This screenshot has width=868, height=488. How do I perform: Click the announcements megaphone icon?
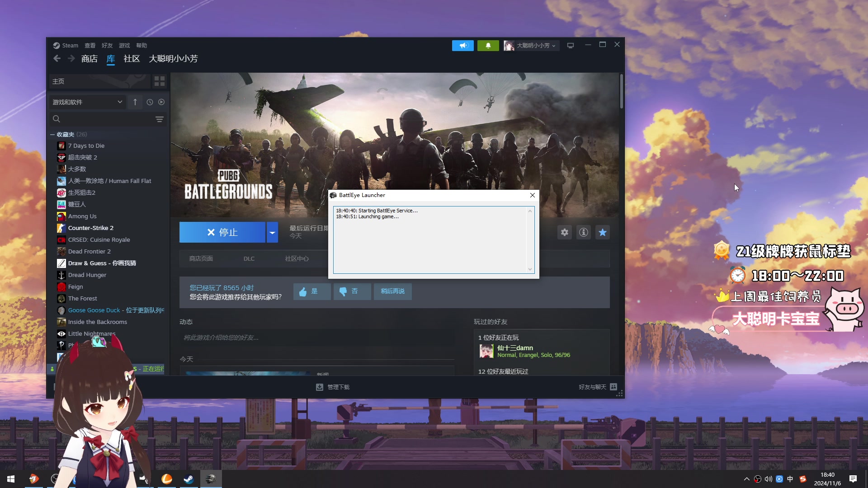click(462, 46)
